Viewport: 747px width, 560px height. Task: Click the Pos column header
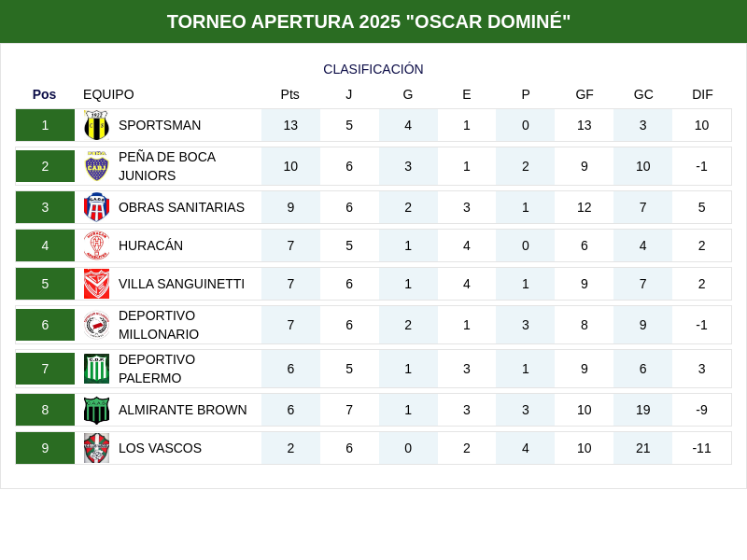coord(45,94)
